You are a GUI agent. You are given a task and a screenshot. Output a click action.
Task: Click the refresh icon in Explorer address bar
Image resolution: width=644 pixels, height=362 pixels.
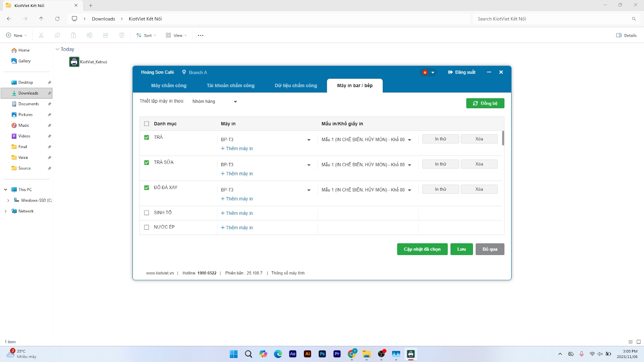(57, 19)
